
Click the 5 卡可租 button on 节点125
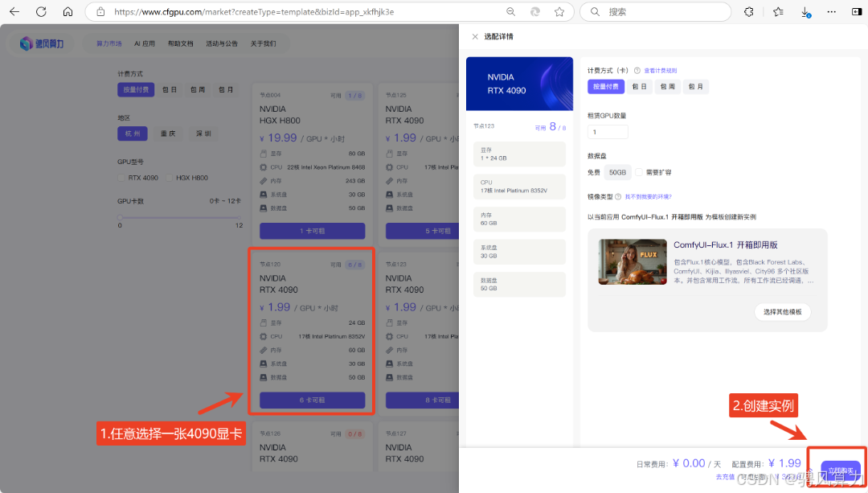click(423, 231)
